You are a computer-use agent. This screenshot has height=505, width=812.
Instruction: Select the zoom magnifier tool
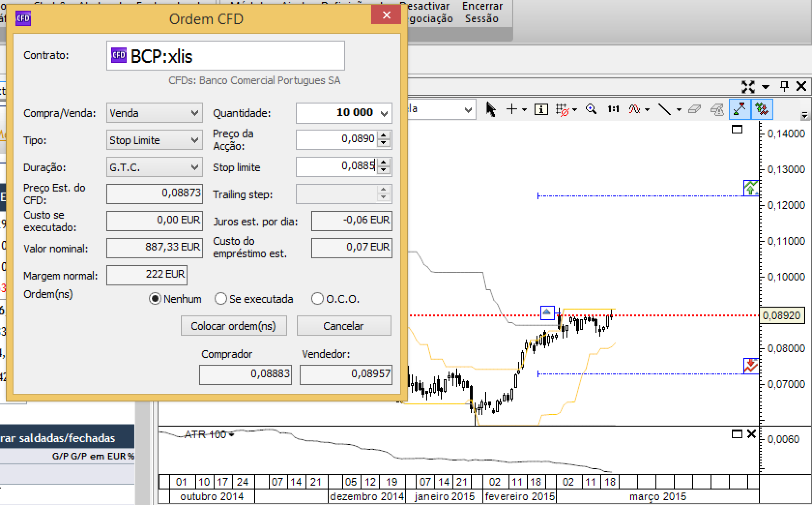tap(591, 109)
